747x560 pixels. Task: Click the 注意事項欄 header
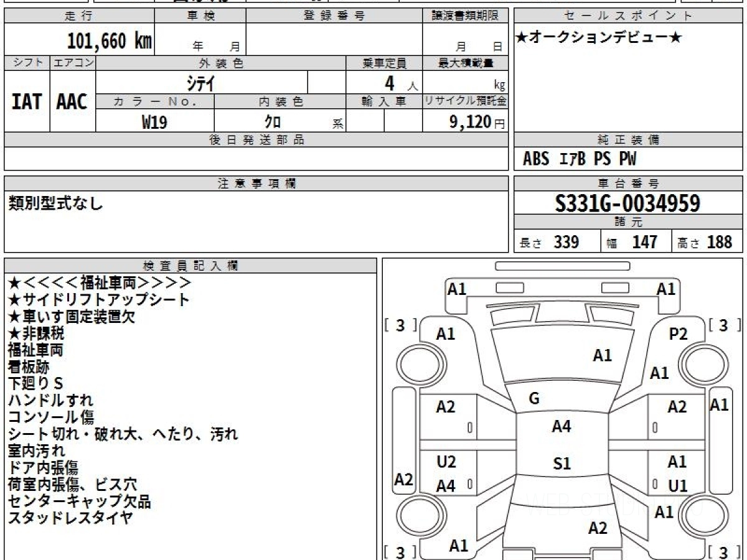[256, 184]
